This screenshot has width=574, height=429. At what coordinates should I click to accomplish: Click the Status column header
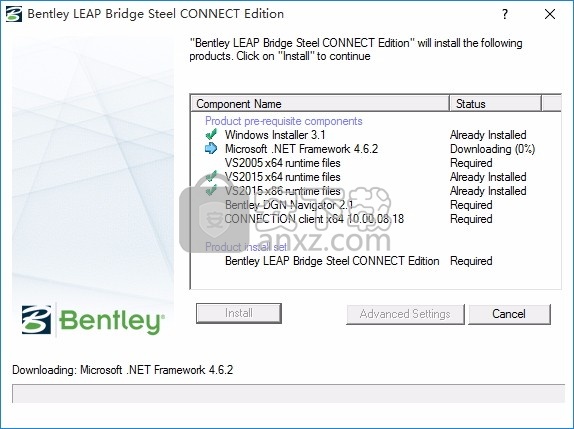click(x=495, y=104)
